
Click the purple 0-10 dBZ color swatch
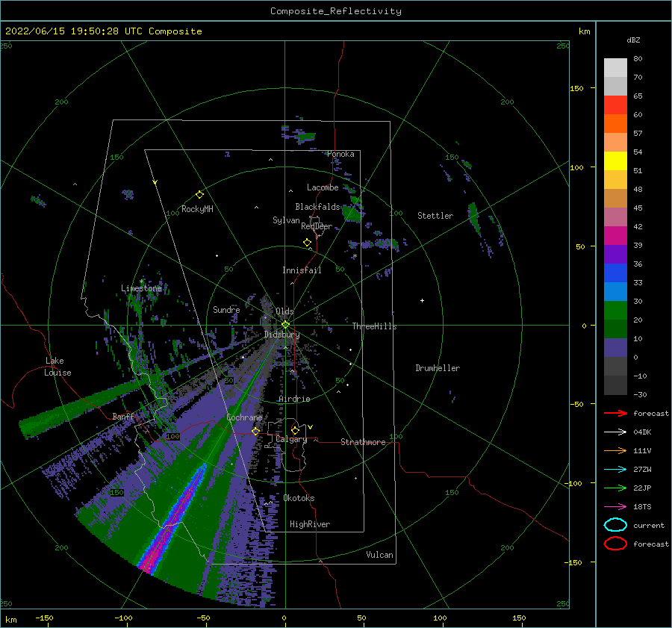coord(615,348)
